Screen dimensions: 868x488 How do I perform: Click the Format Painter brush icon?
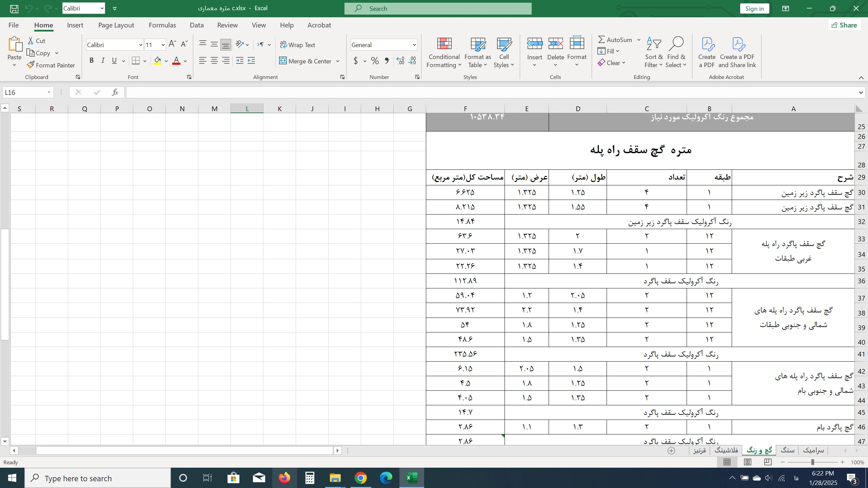(x=31, y=65)
